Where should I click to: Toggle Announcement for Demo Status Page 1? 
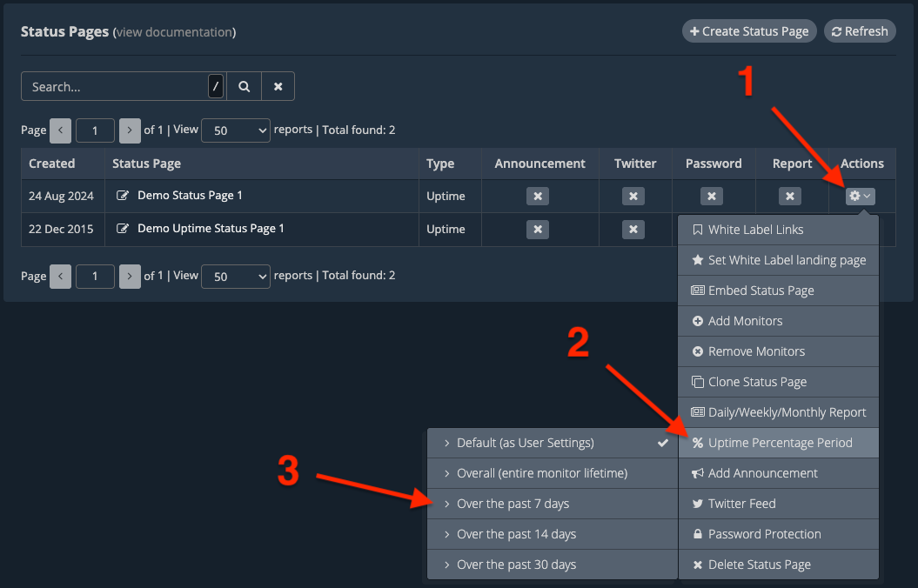click(x=538, y=197)
